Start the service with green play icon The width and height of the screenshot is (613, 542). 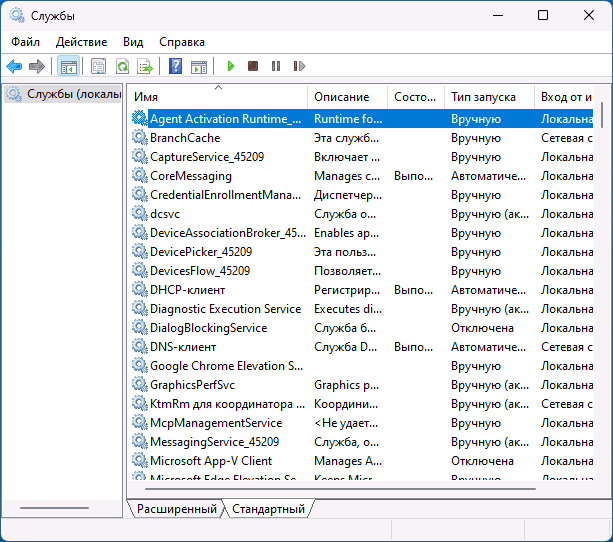231,66
